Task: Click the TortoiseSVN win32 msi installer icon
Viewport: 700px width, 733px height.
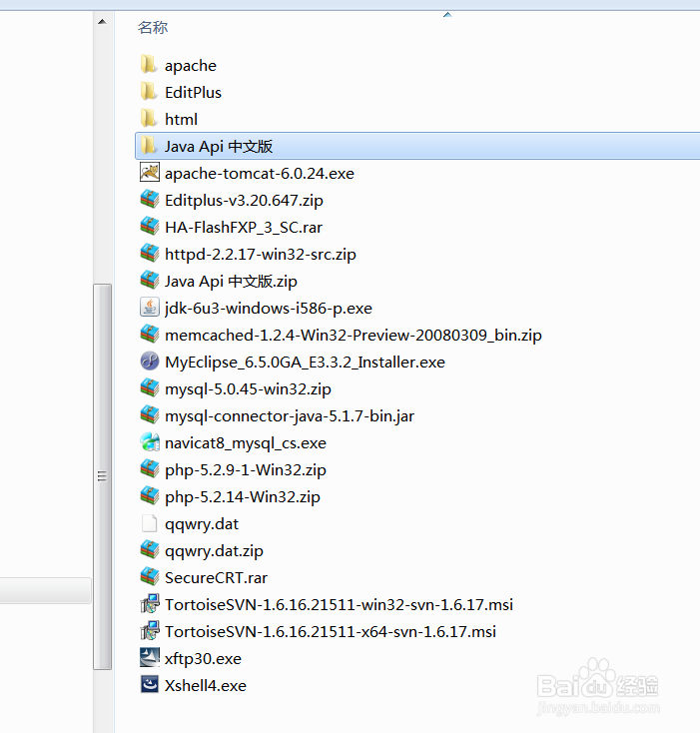Action: [150, 604]
